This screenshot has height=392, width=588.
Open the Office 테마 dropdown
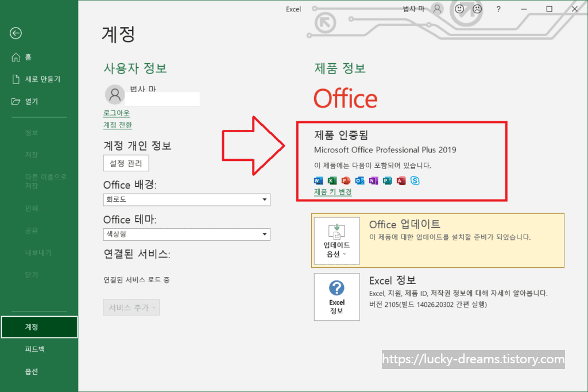[187, 235]
